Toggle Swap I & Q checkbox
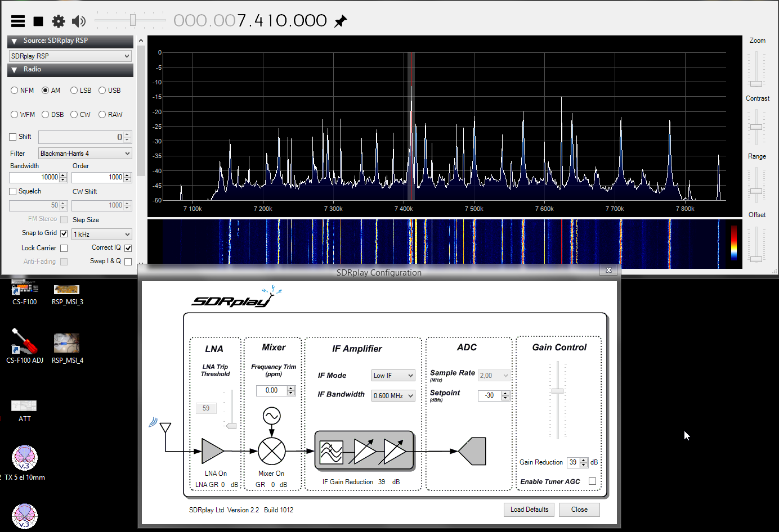This screenshot has width=779, height=532. pyautogui.click(x=128, y=262)
